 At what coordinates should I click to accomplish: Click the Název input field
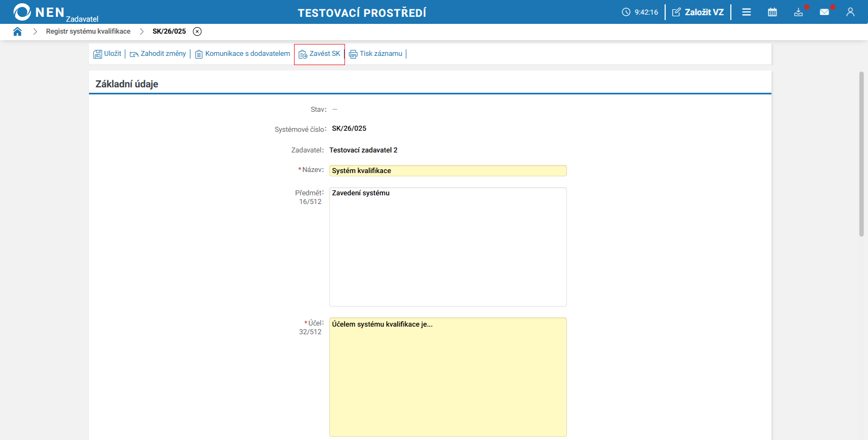[448, 170]
